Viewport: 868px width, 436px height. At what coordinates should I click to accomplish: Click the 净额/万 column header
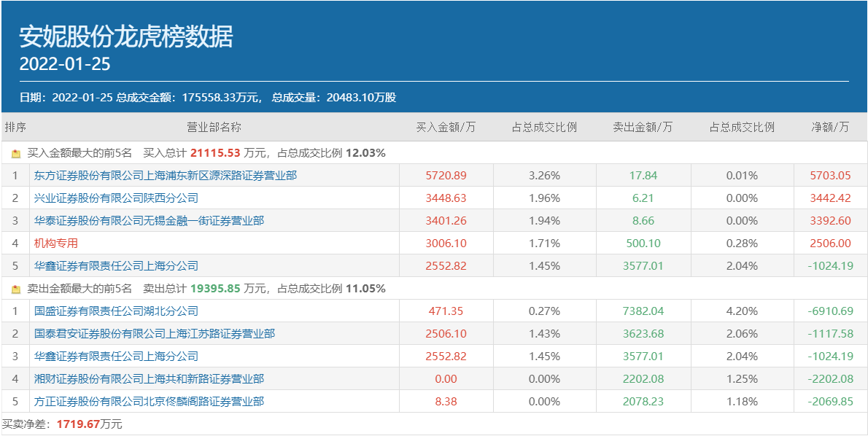click(830, 127)
